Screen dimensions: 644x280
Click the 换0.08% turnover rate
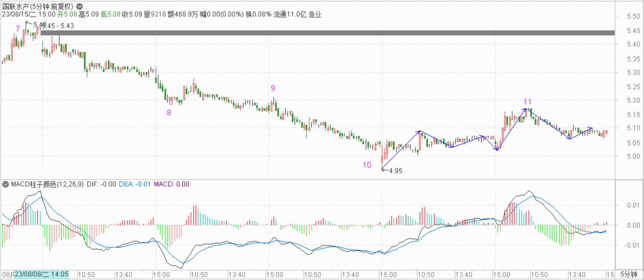pyautogui.click(x=258, y=14)
